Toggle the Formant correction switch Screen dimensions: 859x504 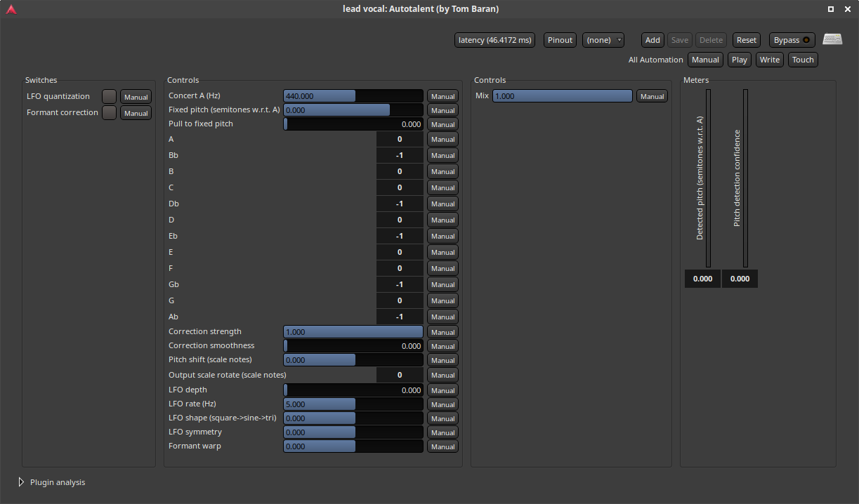(109, 112)
